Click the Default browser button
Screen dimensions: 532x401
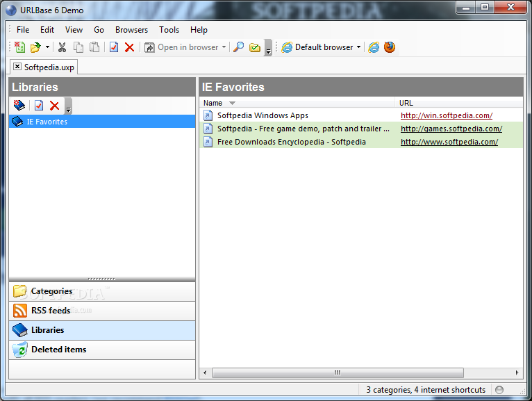pyautogui.click(x=317, y=47)
